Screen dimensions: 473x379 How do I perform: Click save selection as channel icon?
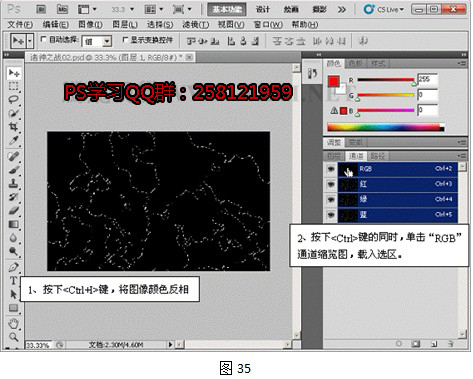click(x=416, y=343)
